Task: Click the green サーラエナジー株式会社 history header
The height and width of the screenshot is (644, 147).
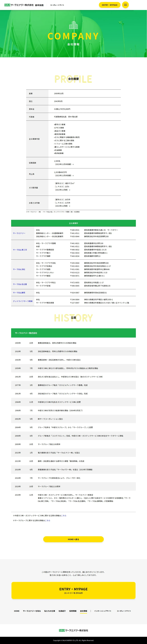Action: pyautogui.click(x=73, y=333)
